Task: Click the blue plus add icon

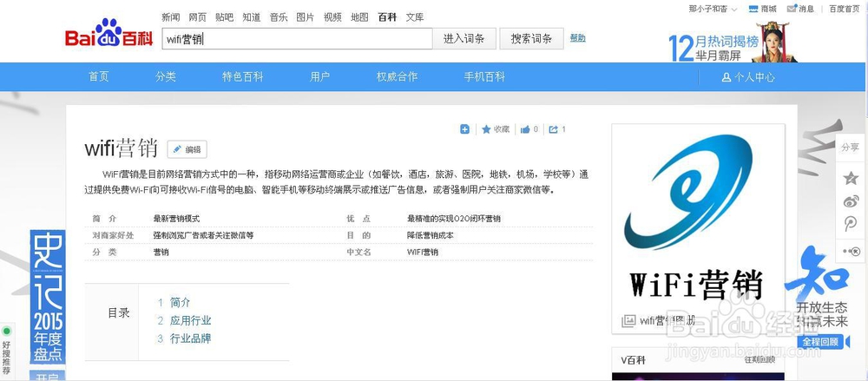Action: [464, 129]
